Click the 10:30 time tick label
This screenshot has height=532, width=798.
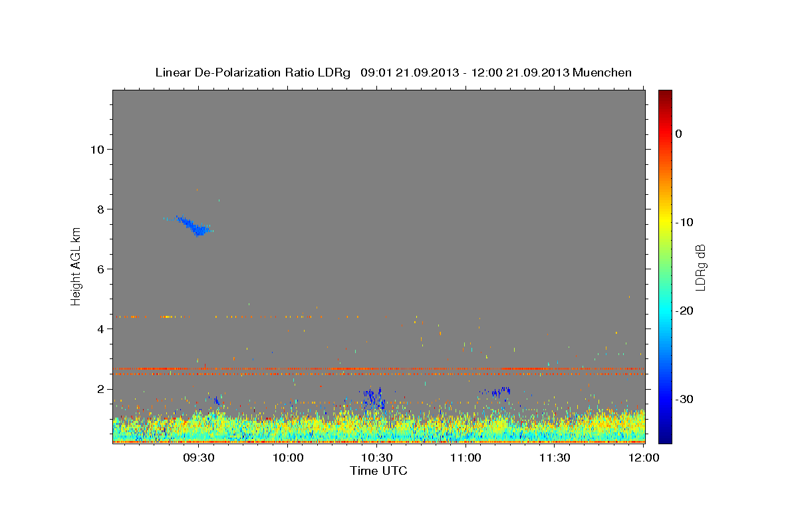pos(377,458)
